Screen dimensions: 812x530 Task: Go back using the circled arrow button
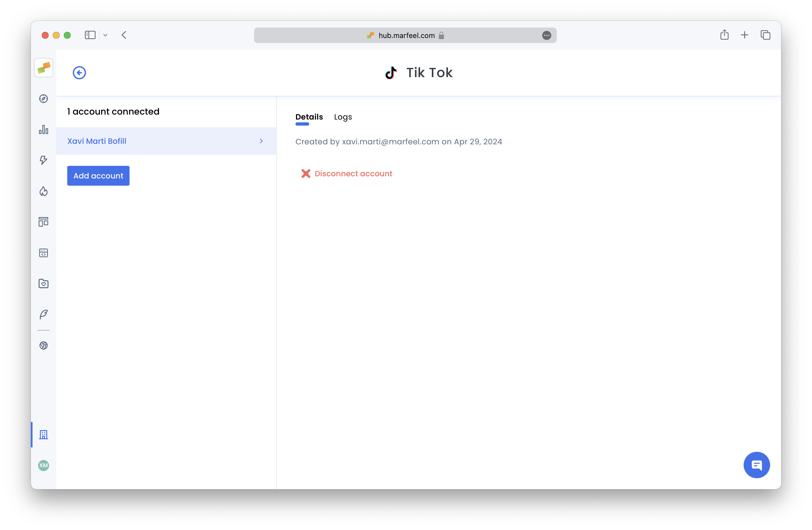[x=79, y=73]
